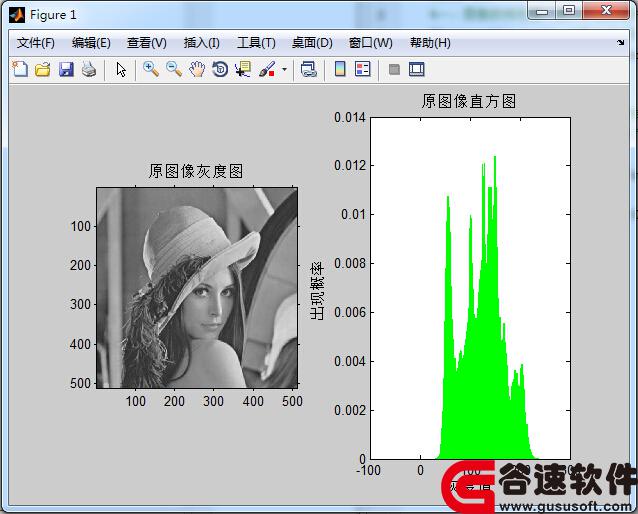Screen dimensions: 638x514
Task: Insert a legend using toolbar icon
Action: coord(363,69)
